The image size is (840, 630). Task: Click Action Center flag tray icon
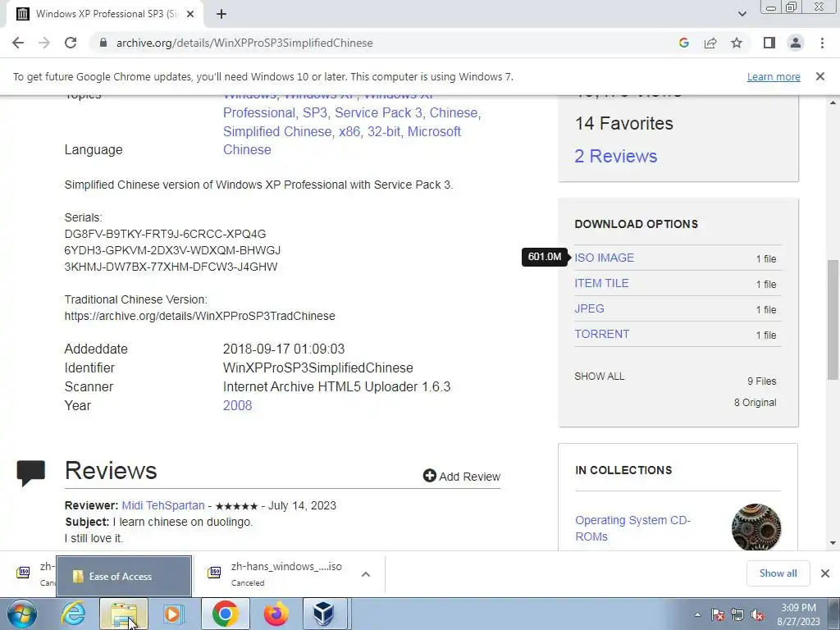(718, 614)
